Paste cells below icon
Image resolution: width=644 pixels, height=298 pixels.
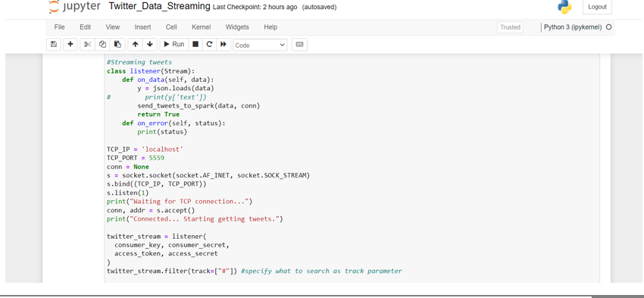117,45
